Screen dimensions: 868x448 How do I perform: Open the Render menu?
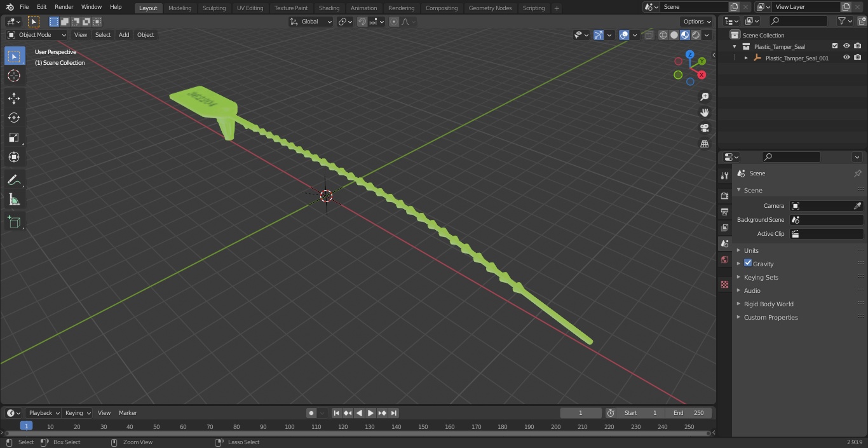(x=64, y=7)
